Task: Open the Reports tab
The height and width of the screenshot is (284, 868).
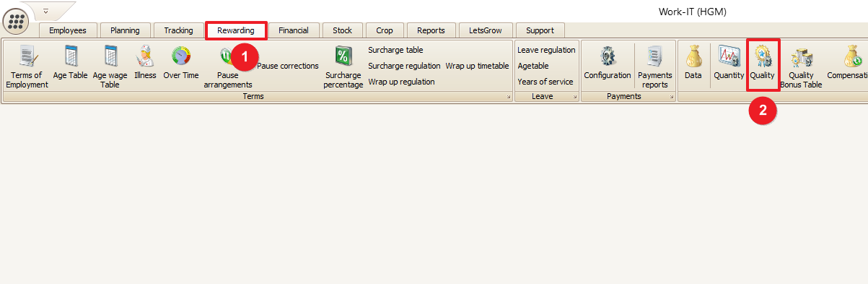Action: [x=431, y=30]
